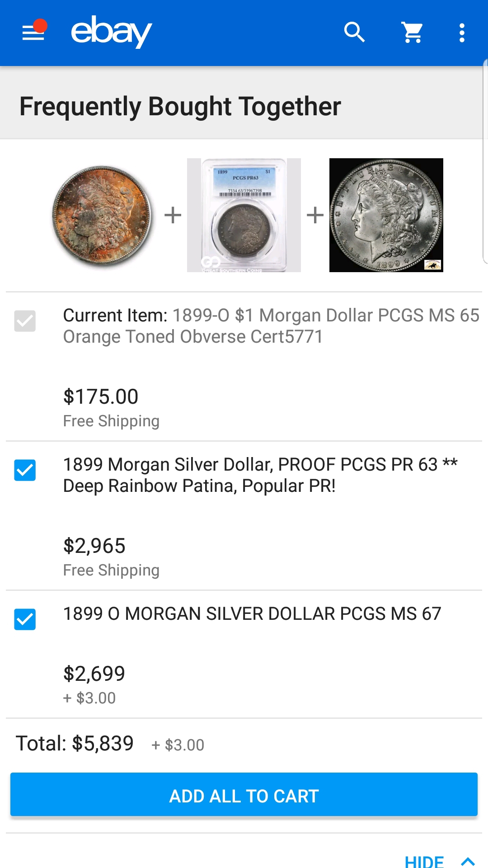The height and width of the screenshot is (868, 488).
Task: Collapse section with the HIDE chevron arrow
Action: tap(468, 861)
